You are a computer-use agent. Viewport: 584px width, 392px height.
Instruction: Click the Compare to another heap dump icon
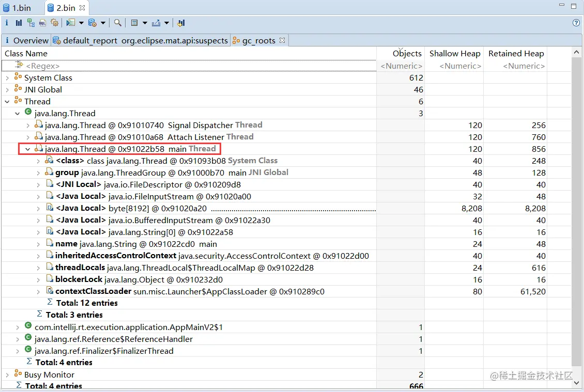pyautogui.click(x=181, y=23)
